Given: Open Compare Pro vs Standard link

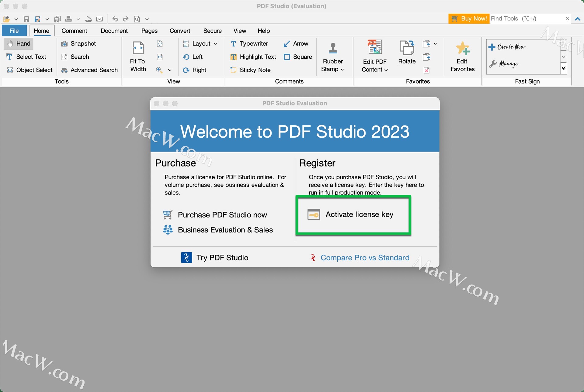Looking at the screenshot, I should [360, 258].
